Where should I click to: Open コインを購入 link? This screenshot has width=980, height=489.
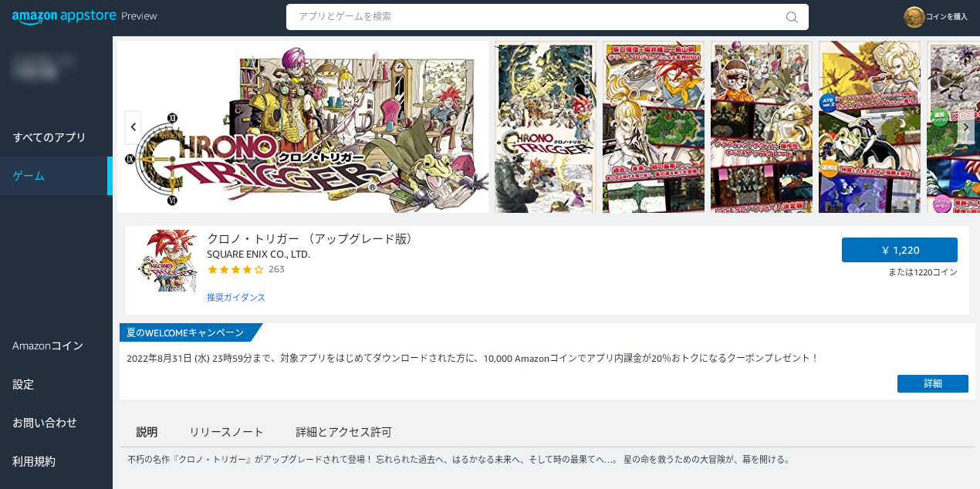tap(947, 17)
